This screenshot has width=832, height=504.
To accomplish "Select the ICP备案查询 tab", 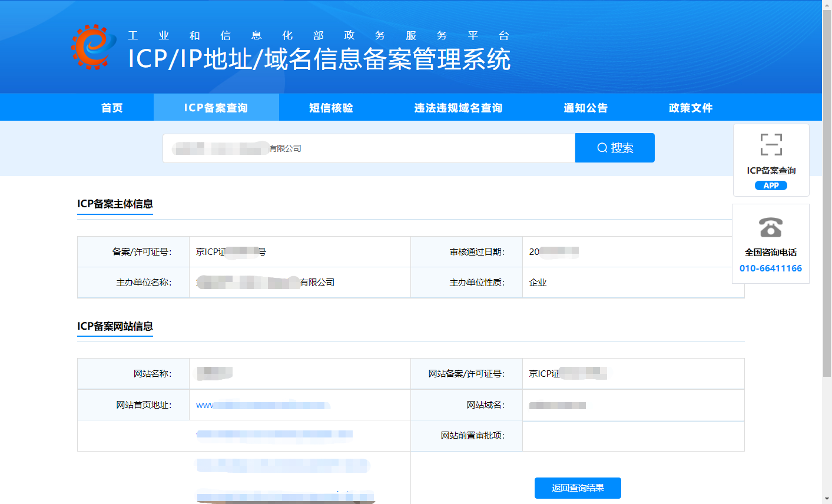I will coord(216,108).
